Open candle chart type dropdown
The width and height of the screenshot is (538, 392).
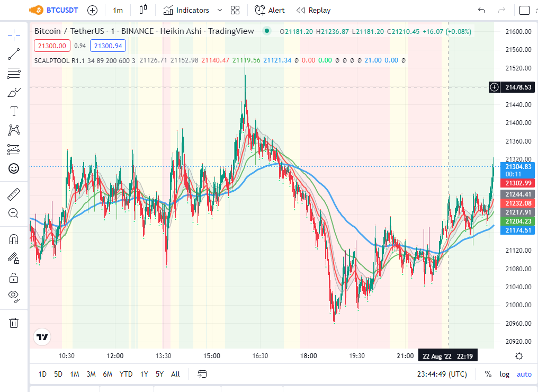[143, 10]
